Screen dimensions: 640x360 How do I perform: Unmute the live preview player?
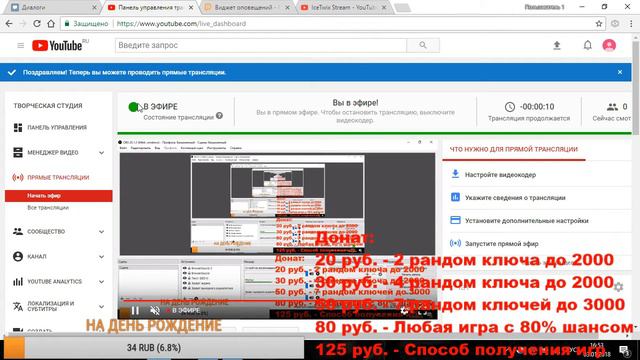(155, 311)
